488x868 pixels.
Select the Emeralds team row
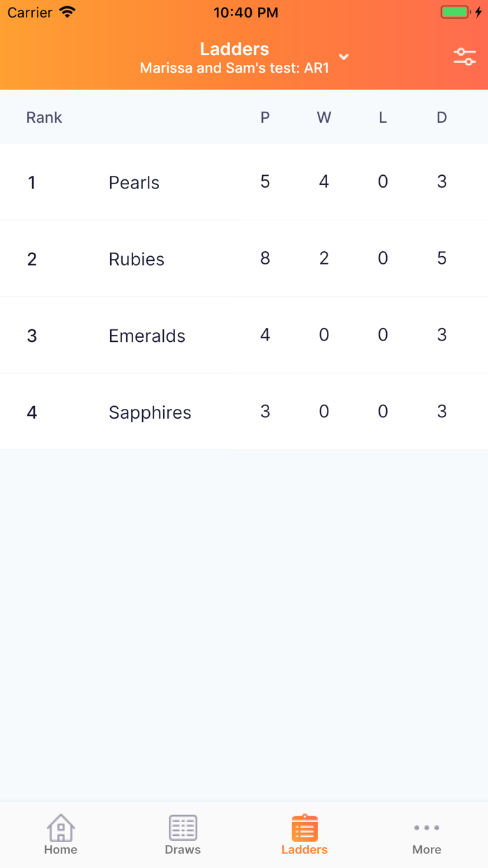click(146, 336)
